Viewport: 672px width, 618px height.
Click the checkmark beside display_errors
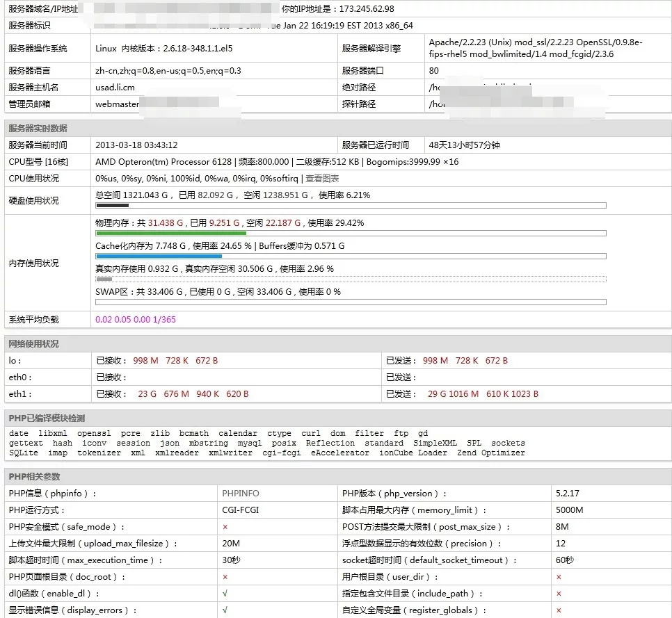click(225, 610)
